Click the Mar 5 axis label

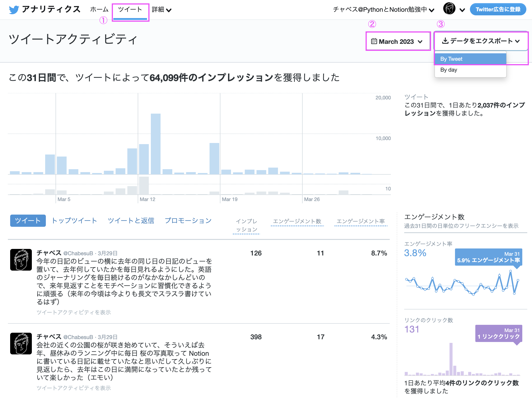coord(64,199)
